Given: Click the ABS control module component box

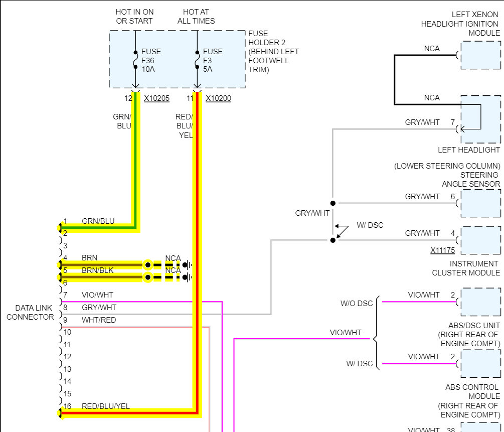Looking at the screenshot, I should click(480, 363).
